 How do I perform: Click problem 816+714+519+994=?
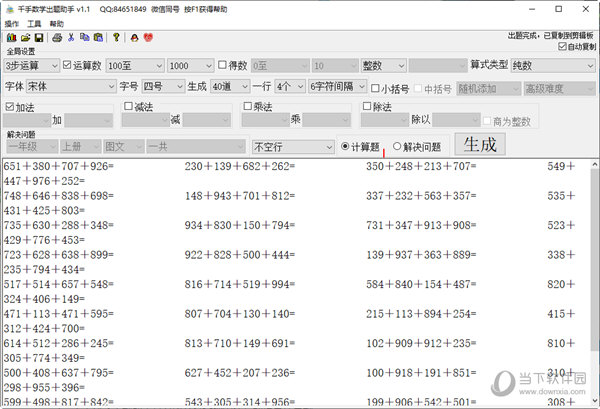(240, 284)
